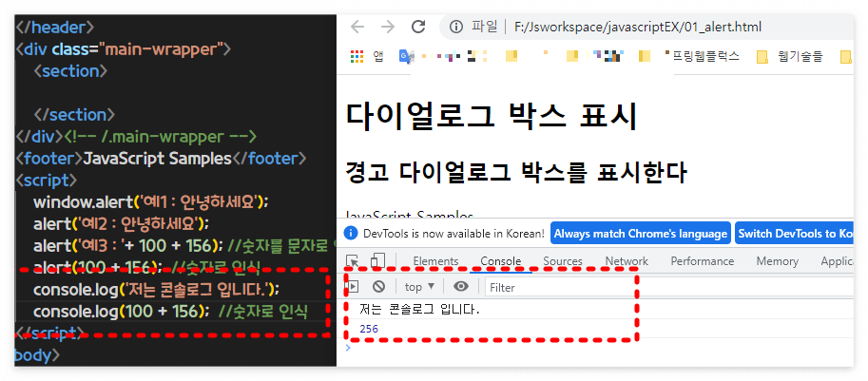Click the 앱 label in bookmarks bar
The width and height of the screenshot is (868, 381).
pos(378,56)
